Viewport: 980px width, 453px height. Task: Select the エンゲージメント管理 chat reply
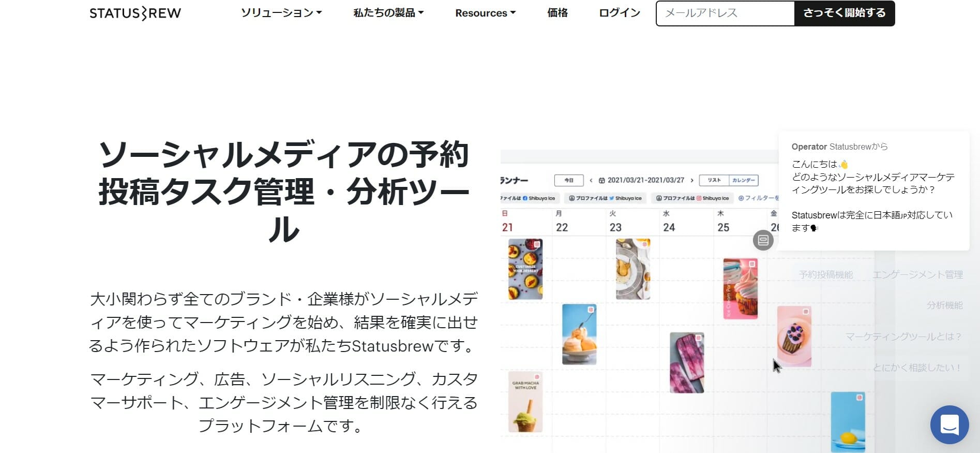click(918, 274)
